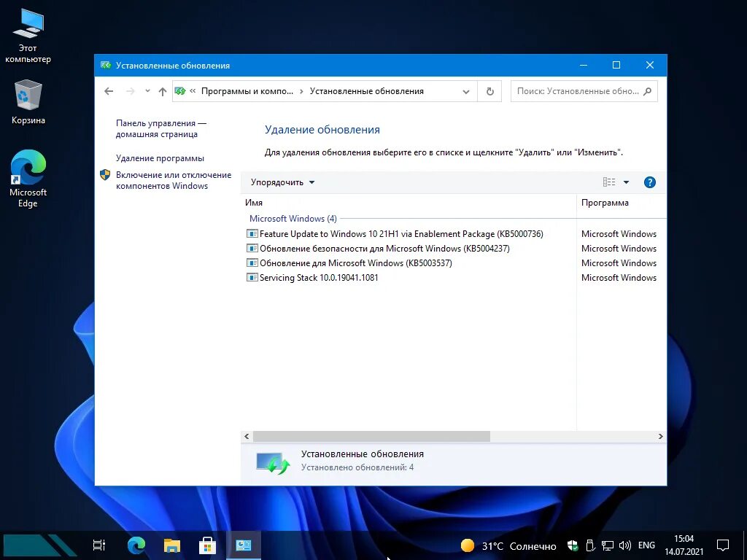The image size is (747, 560).
Task: Collapse the 'Microsoft Windows (4)' group
Action: [293, 219]
